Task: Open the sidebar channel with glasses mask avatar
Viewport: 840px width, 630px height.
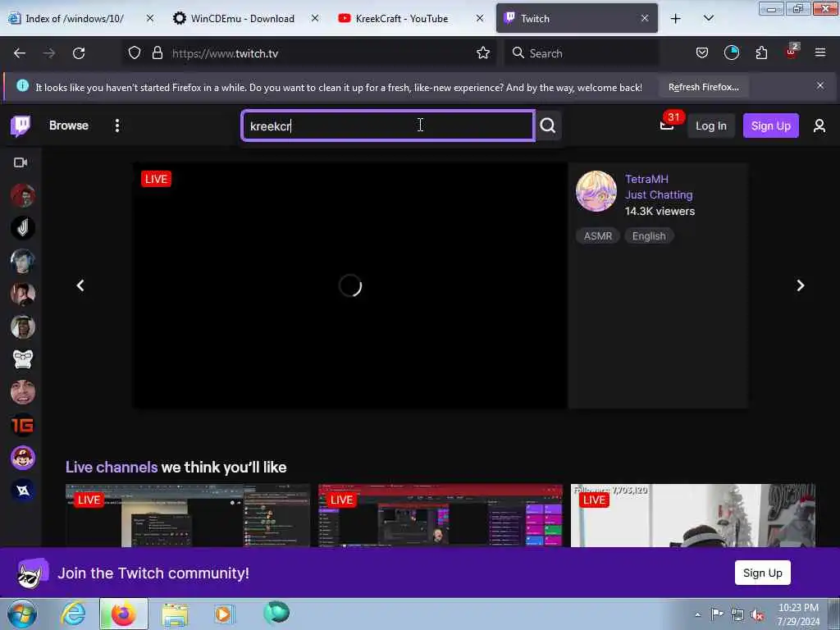Action: [x=22, y=359]
